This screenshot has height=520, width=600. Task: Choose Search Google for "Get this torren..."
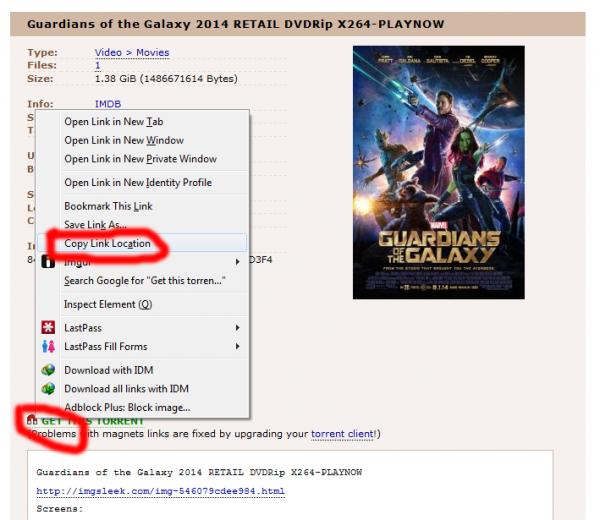[x=142, y=280]
